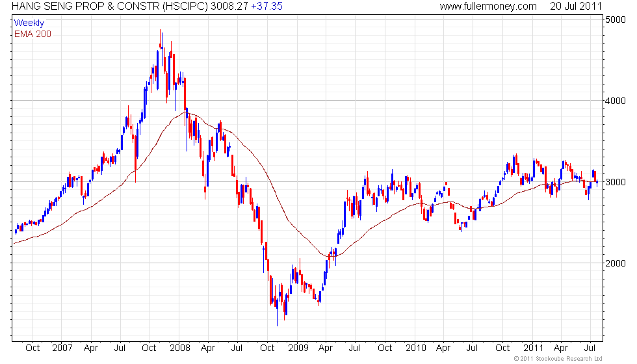Click the date '20 Jul 2011'
This screenshot has width=637, height=364.
(x=576, y=6)
